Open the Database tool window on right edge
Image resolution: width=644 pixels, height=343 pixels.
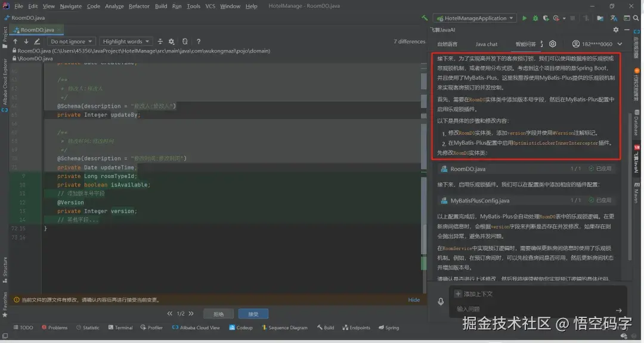[637, 123]
